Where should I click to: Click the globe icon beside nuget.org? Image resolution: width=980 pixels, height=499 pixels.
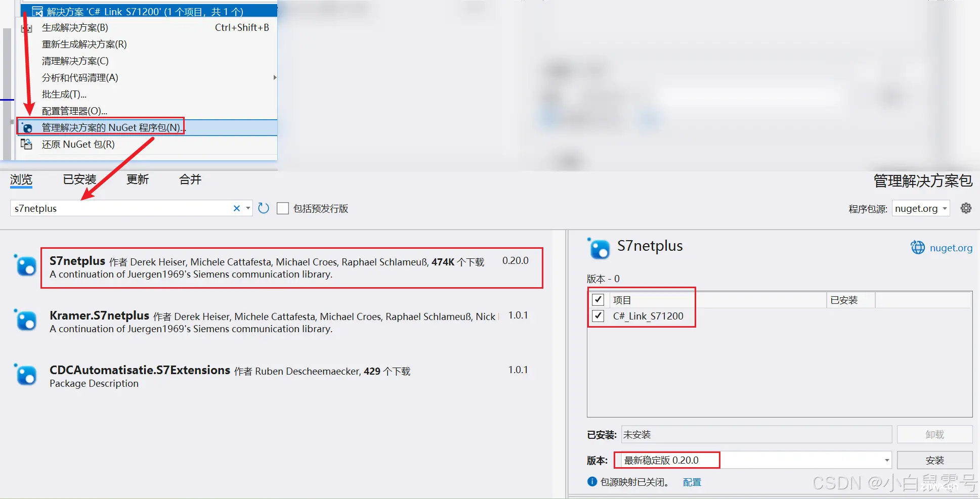(x=918, y=248)
